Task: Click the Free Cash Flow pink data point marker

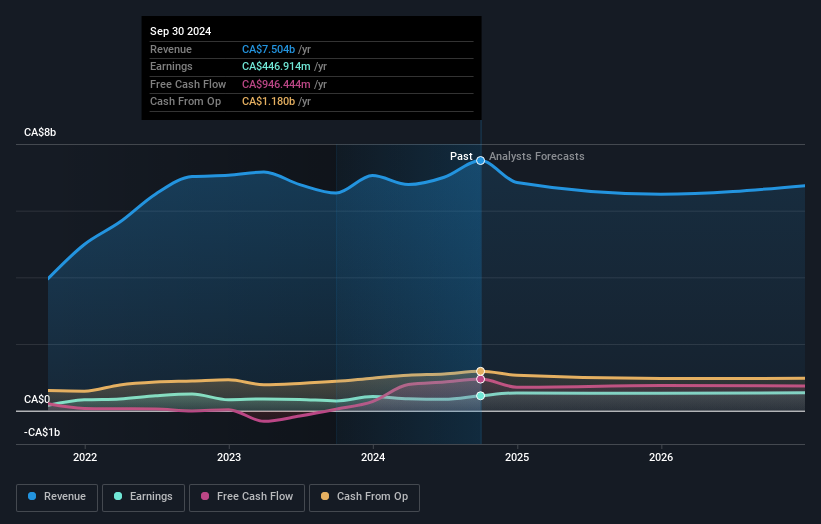Action: 480,380
